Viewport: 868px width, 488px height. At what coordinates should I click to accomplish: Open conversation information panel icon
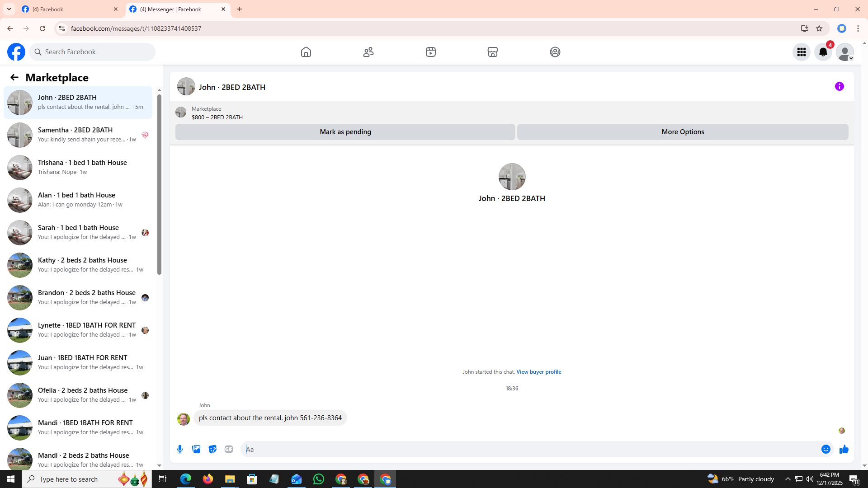pos(839,86)
